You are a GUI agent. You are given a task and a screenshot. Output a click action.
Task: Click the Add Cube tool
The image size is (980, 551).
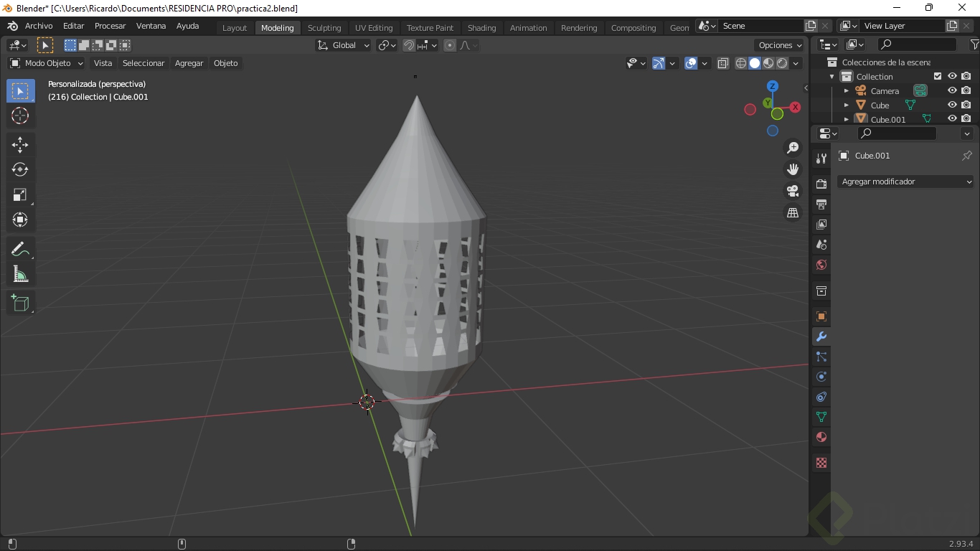pyautogui.click(x=20, y=303)
